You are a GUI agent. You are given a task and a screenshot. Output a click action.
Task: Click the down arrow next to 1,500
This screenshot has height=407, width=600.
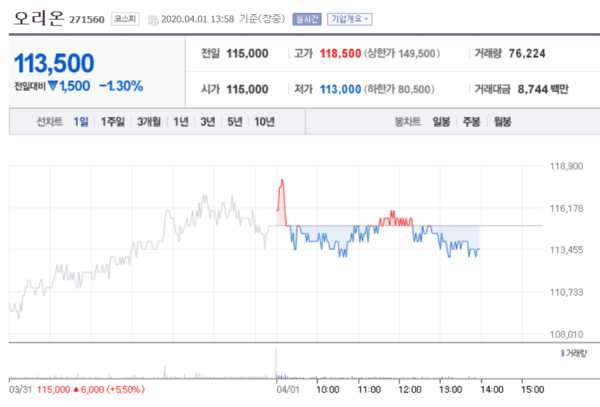(x=53, y=86)
